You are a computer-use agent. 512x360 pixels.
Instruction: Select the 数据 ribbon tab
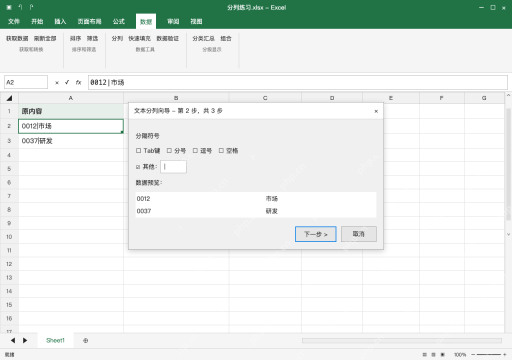click(x=146, y=22)
